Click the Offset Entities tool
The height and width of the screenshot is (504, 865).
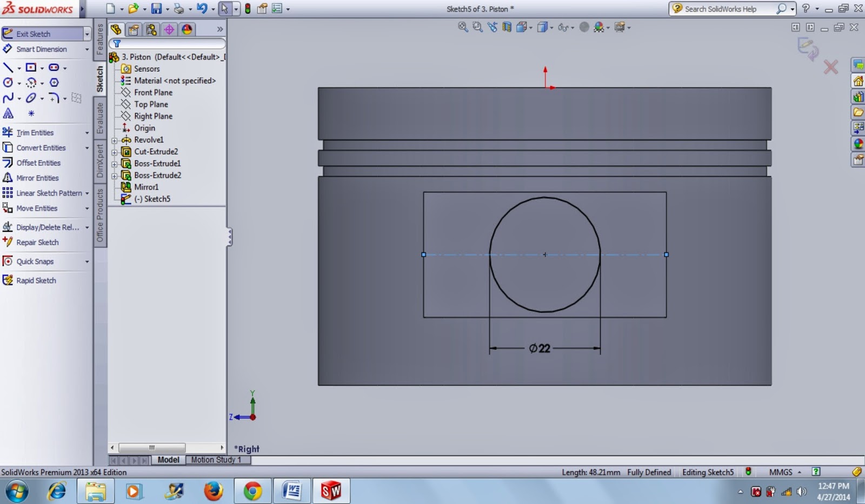click(38, 163)
